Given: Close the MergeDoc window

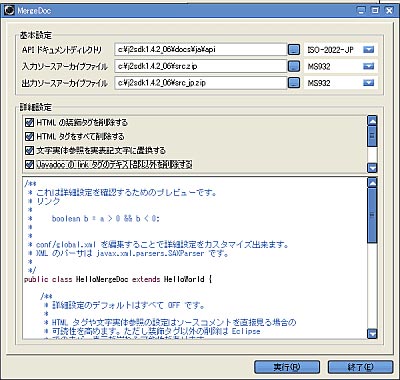Looking at the screenshot, I should (x=389, y=10).
